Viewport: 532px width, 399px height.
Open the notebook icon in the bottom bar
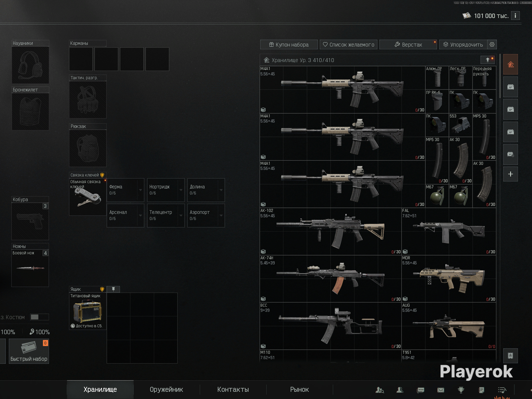pos(481,390)
